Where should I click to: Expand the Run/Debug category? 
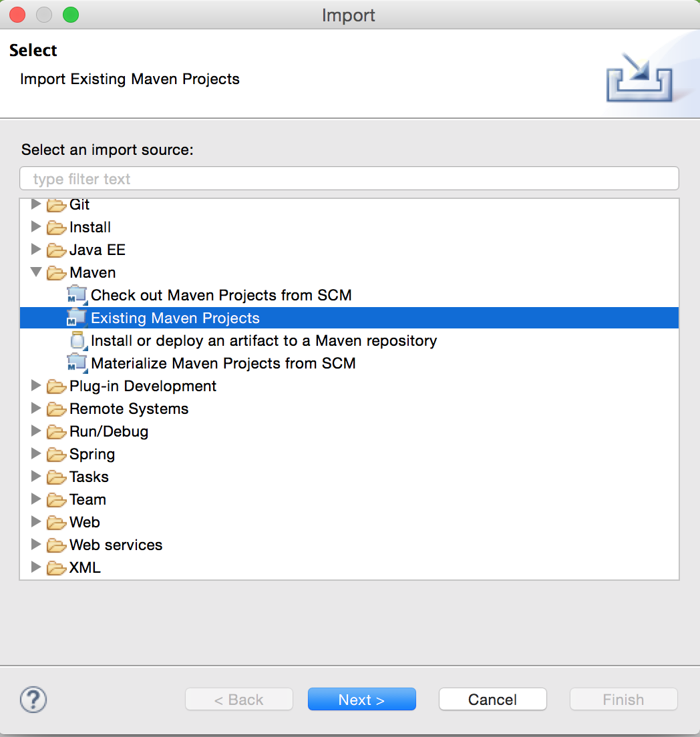pos(36,431)
